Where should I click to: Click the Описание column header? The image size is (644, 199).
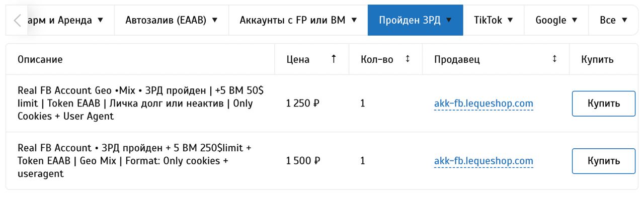(x=40, y=60)
